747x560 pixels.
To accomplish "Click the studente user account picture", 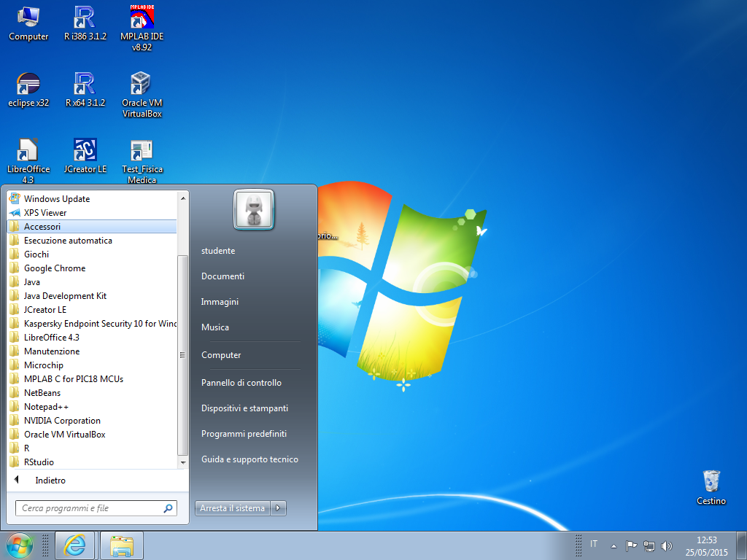I will point(253,210).
